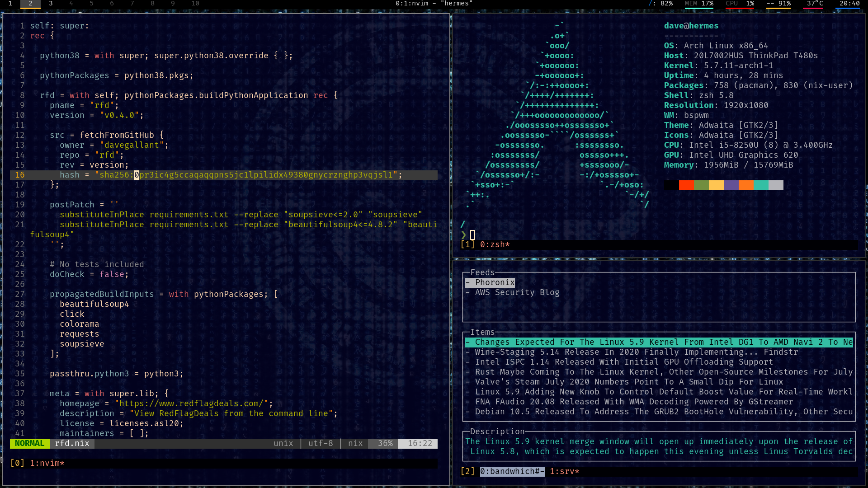
Task: Click the CPU 1% indicator
Action: (x=740, y=4)
